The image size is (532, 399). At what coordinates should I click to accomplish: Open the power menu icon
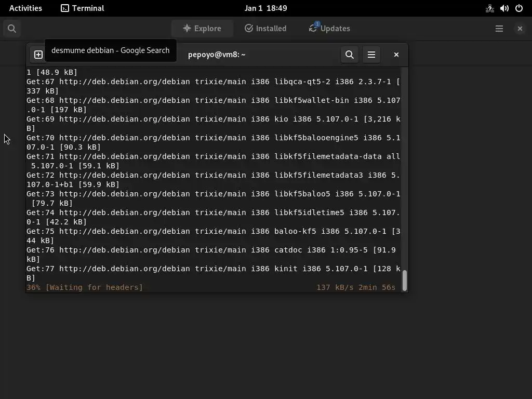pos(519,8)
